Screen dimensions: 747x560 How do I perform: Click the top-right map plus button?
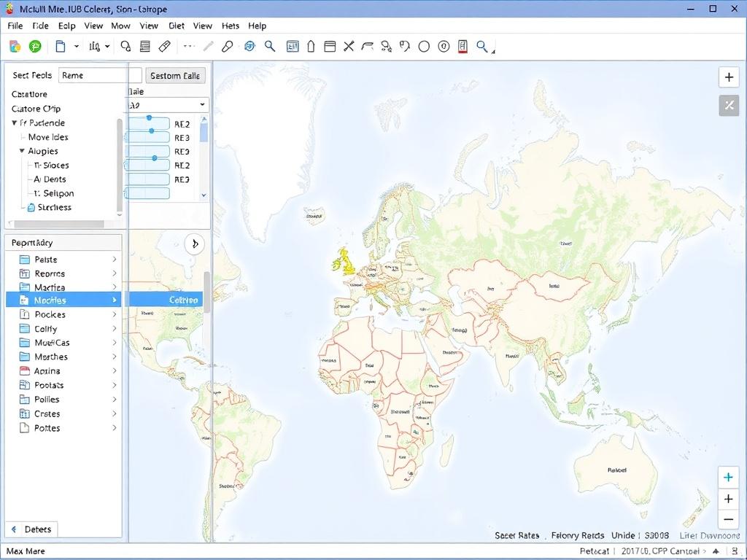point(728,77)
